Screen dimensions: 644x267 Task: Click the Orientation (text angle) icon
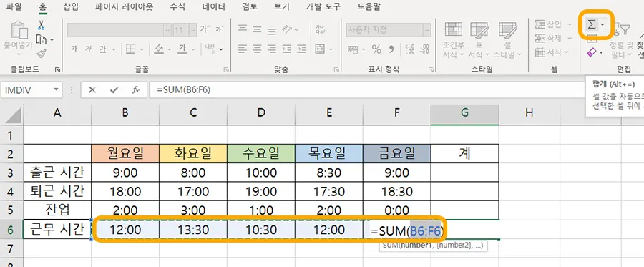(x=287, y=29)
